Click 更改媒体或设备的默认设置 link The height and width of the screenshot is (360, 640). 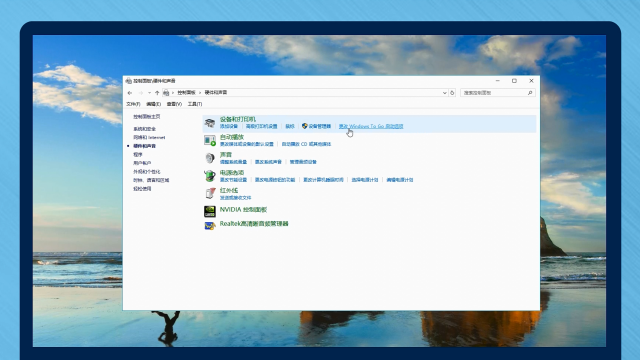[x=247, y=144]
